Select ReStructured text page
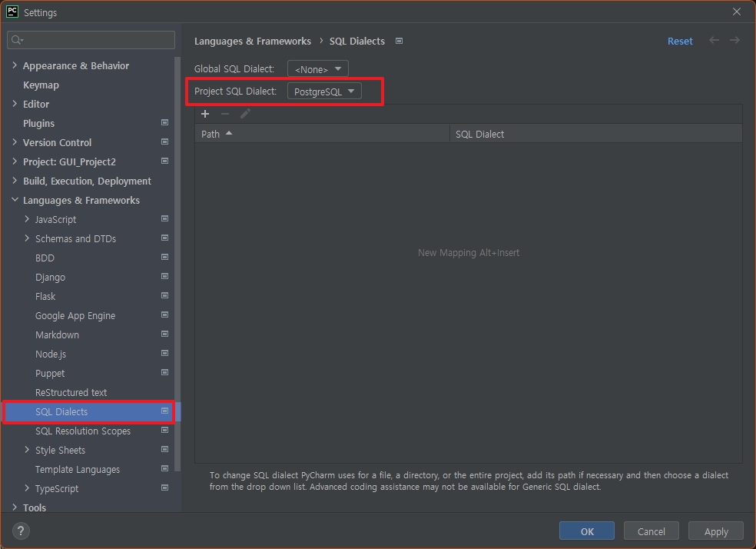Viewport: 756px width, 549px height. [71, 392]
